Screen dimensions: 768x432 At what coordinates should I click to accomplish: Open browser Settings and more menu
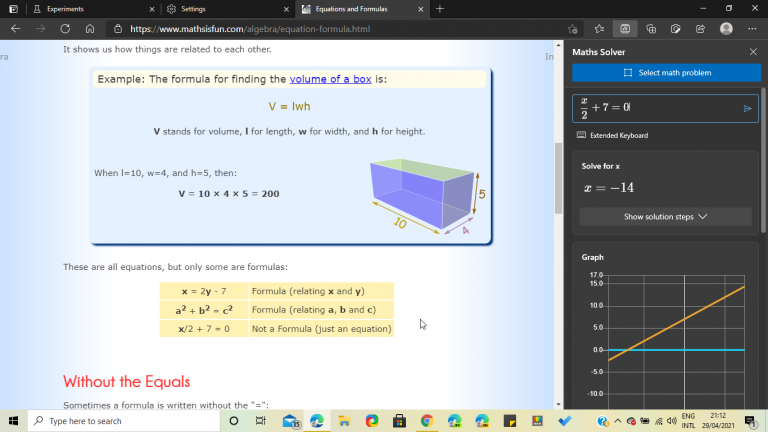pos(752,29)
